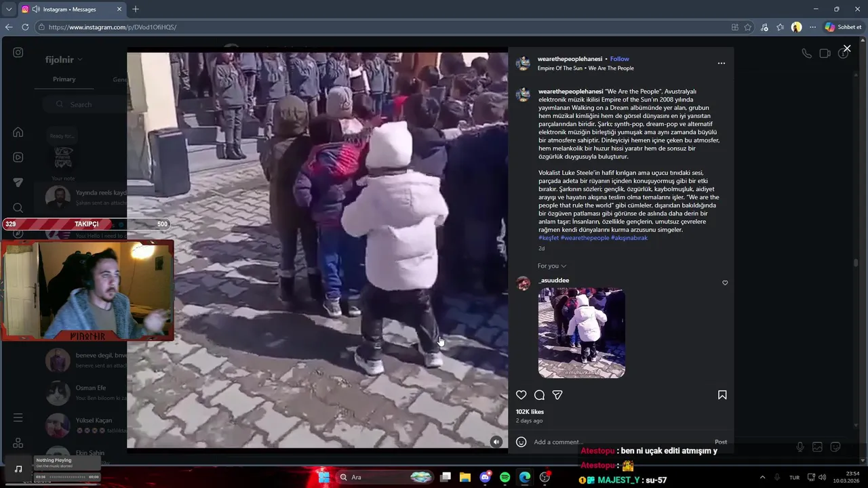Start a video call with the camera icon
The height and width of the screenshot is (488, 868).
(x=825, y=53)
